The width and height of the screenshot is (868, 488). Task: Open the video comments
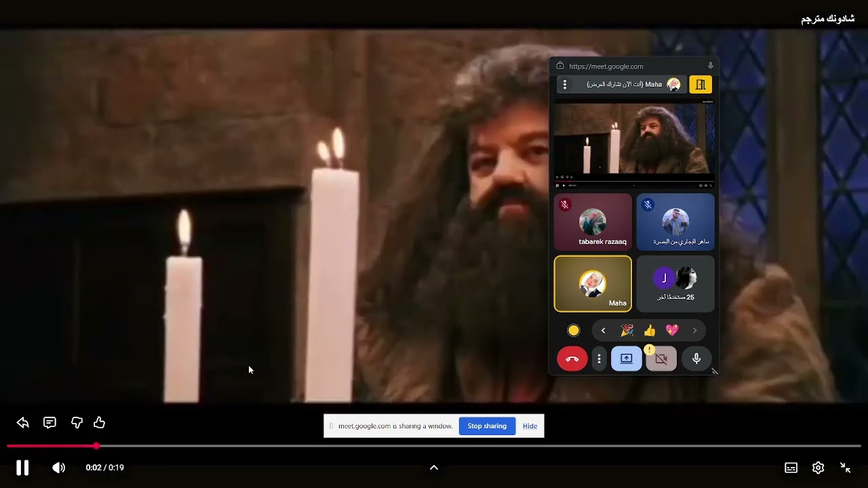(50, 423)
